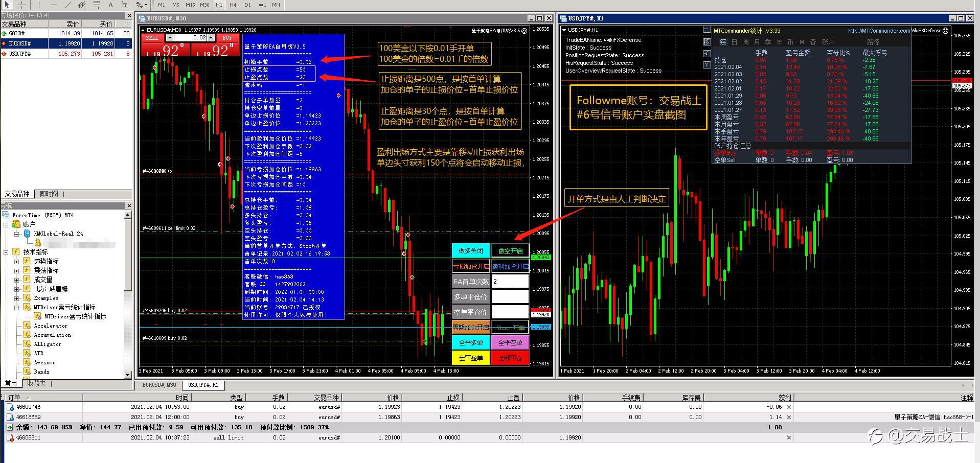Expand the 比尔 威廉姆 folder
Image resolution: width=980 pixels, height=463 pixels.
point(16,289)
